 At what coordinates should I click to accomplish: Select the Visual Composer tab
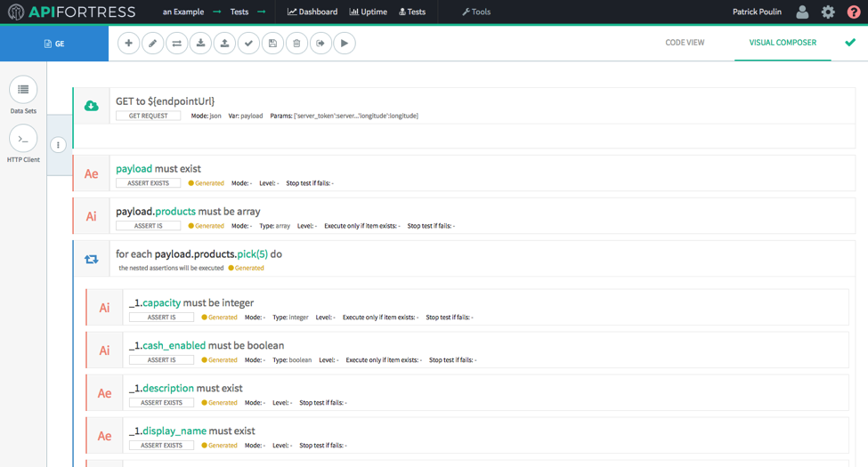(x=783, y=43)
